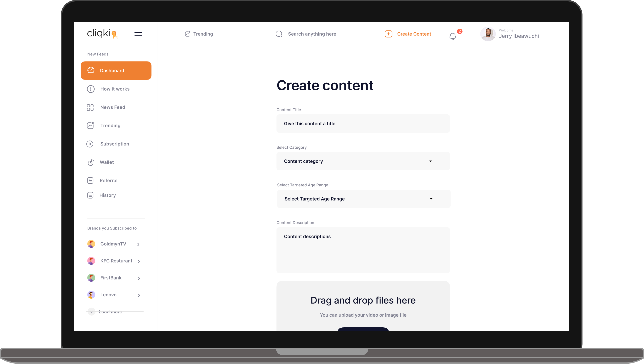Click KFC Resturant brand name

coord(116,261)
